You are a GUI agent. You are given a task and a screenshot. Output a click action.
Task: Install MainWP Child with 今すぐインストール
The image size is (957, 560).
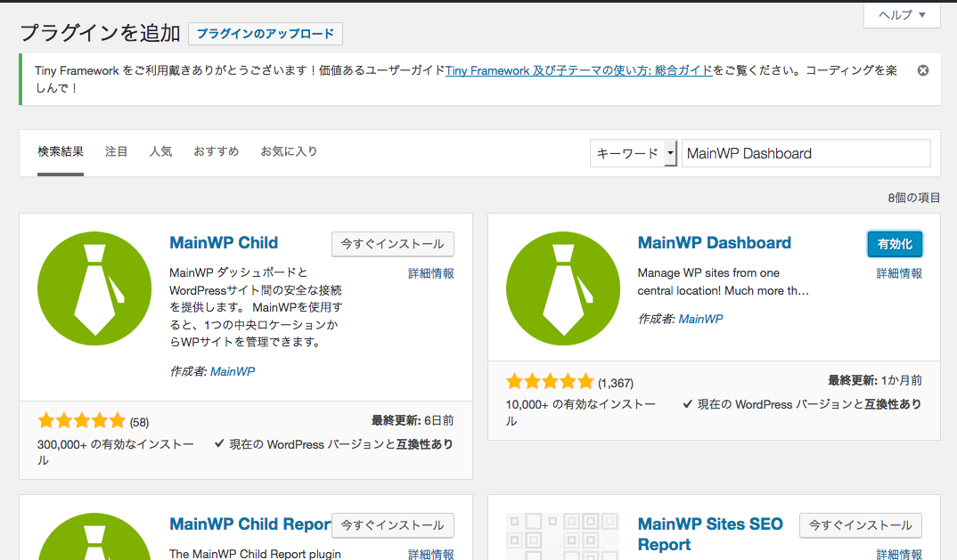392,244
